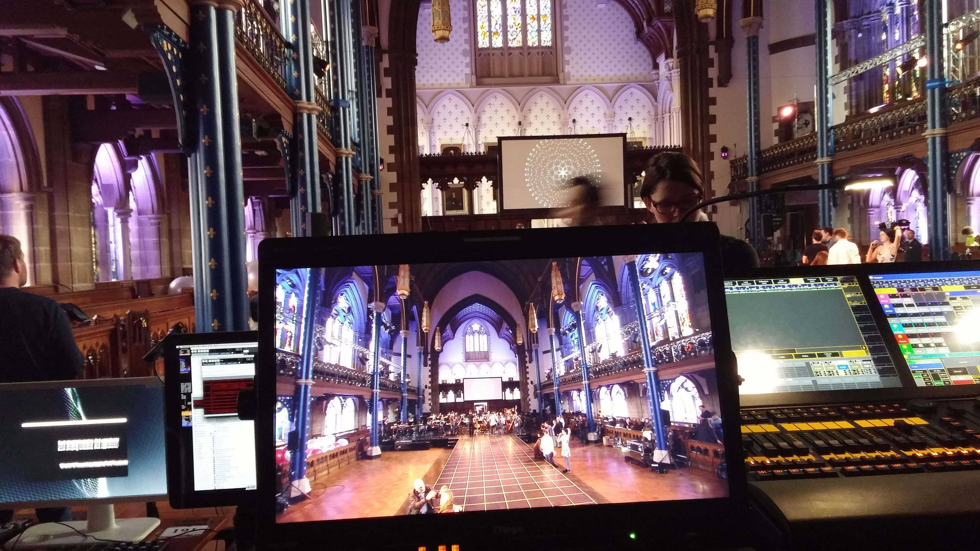This screenshot has width=980, height=551.
Task: Select the Values Only button
Action: pos(828,355)
